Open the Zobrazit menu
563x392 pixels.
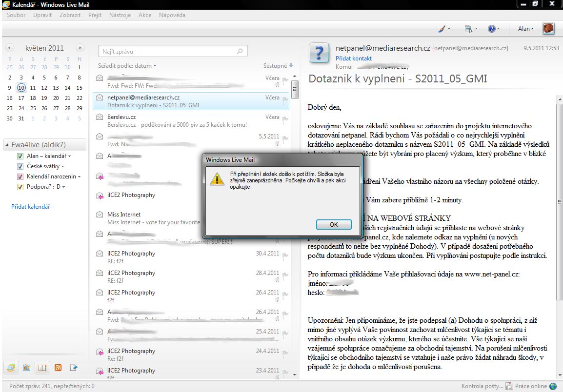click(70, 15)
